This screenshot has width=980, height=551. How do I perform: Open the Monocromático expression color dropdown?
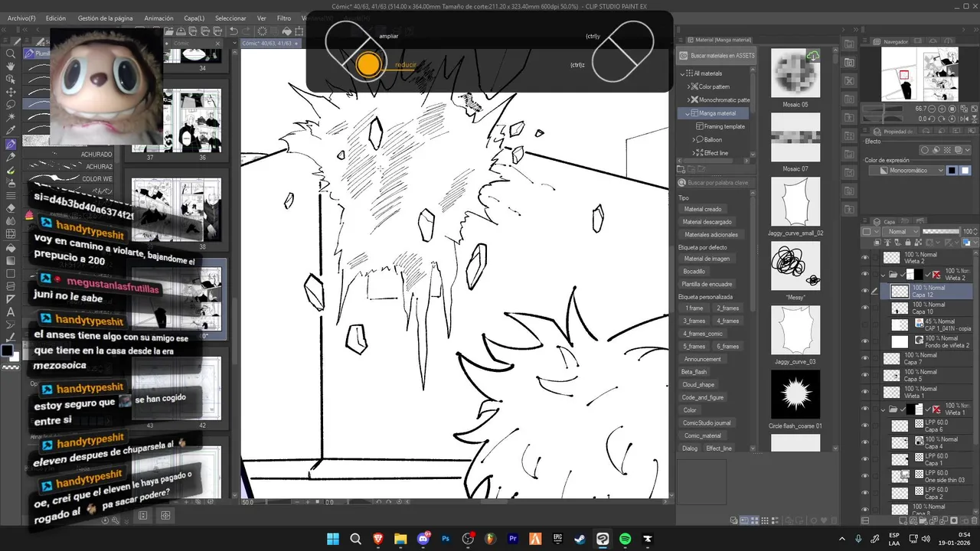point(907,171)
